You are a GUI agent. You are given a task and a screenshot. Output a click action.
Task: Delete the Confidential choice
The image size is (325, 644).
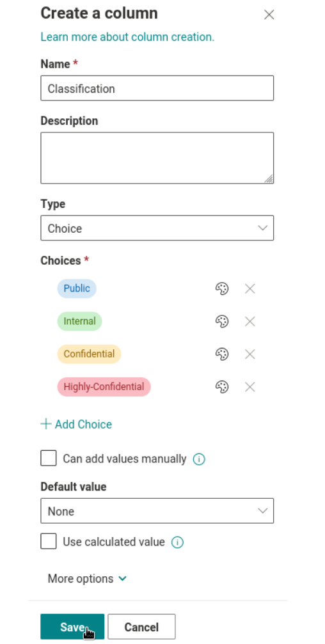[x=250, y=354]
